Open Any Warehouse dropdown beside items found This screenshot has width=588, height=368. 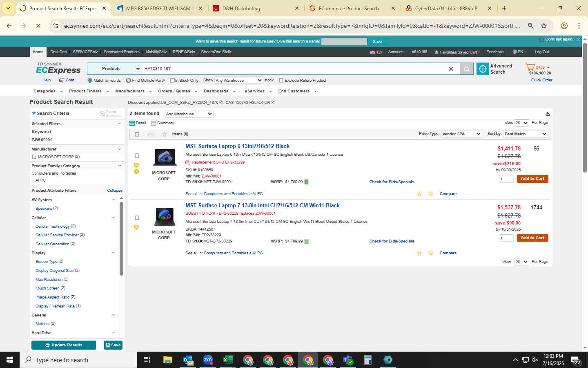point(189,114)
